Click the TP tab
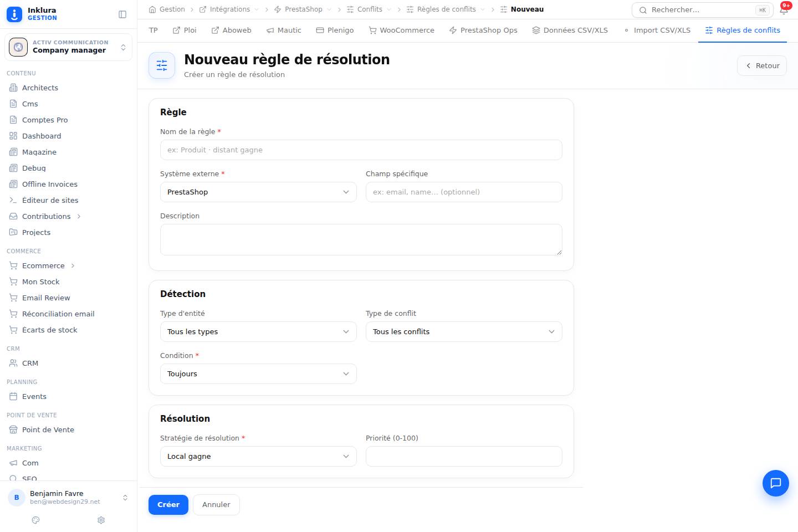 (x=154, y=30)
